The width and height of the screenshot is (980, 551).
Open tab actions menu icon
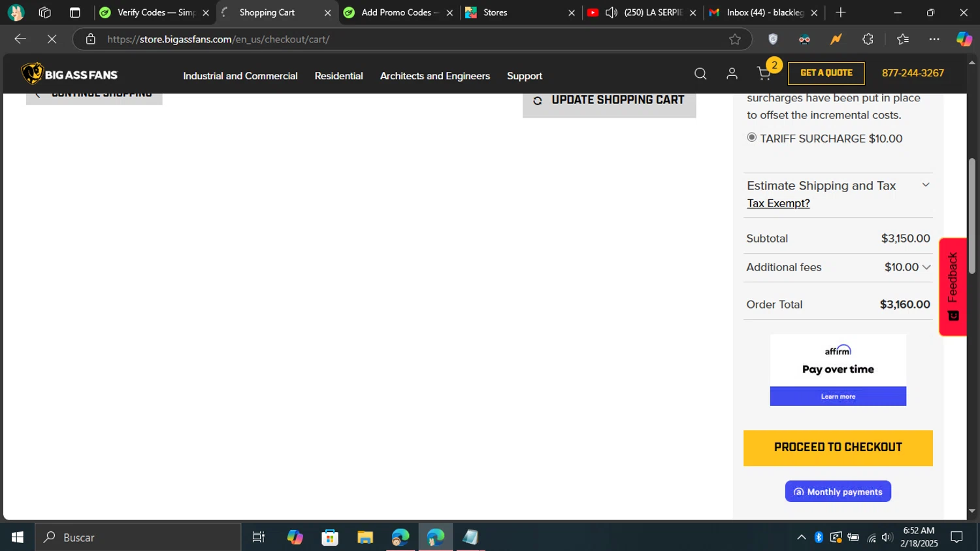74,12
